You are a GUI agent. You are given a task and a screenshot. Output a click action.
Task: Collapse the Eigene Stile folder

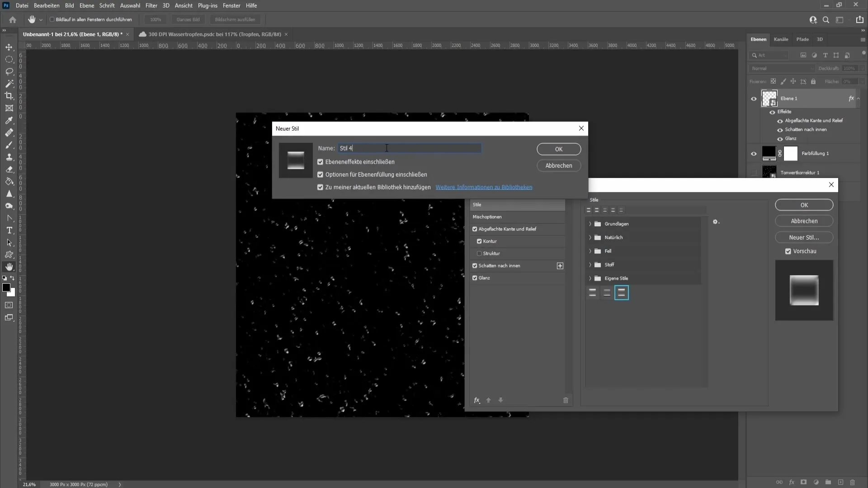click(590, 278)
